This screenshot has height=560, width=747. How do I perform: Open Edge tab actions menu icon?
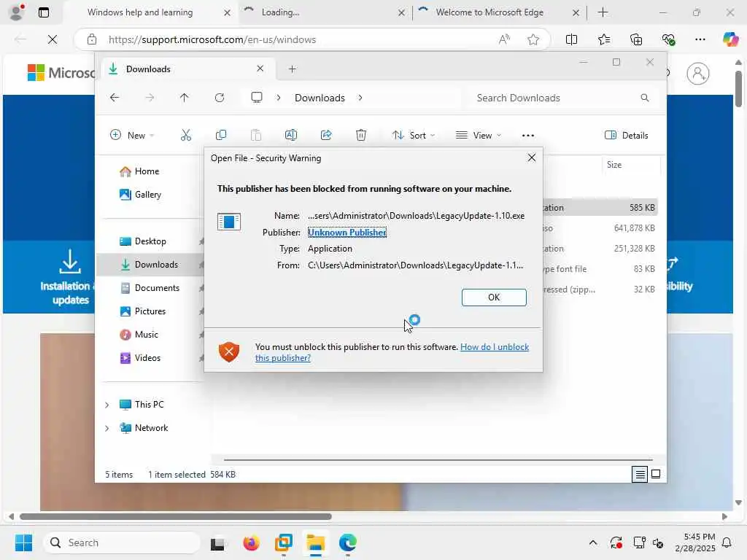click(x=43, y=12)
